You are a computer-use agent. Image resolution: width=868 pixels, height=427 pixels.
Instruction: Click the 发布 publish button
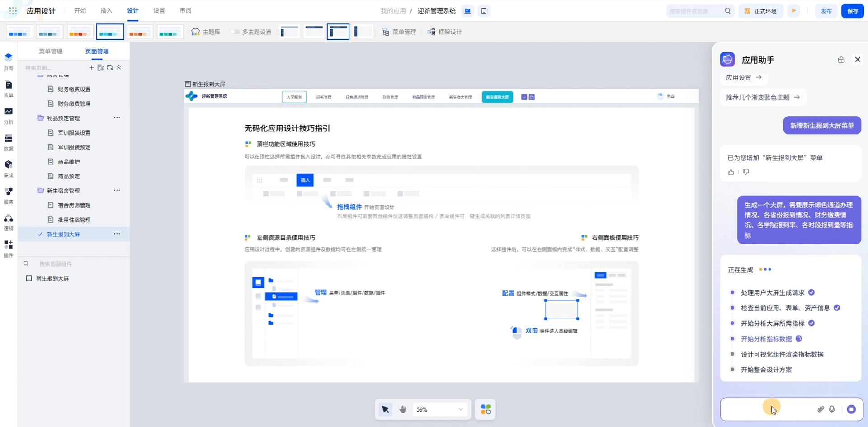click(826, 11)
